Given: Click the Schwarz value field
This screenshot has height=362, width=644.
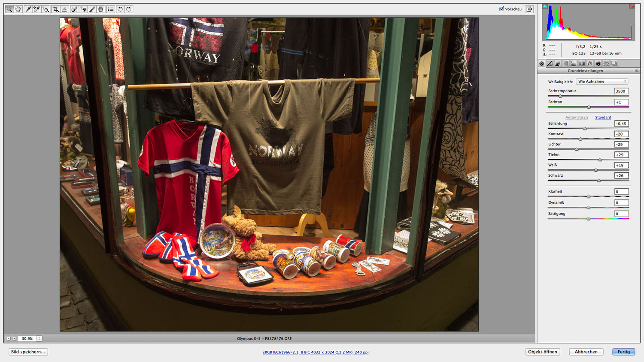Looking at the screenshot, I should [621, 175].
